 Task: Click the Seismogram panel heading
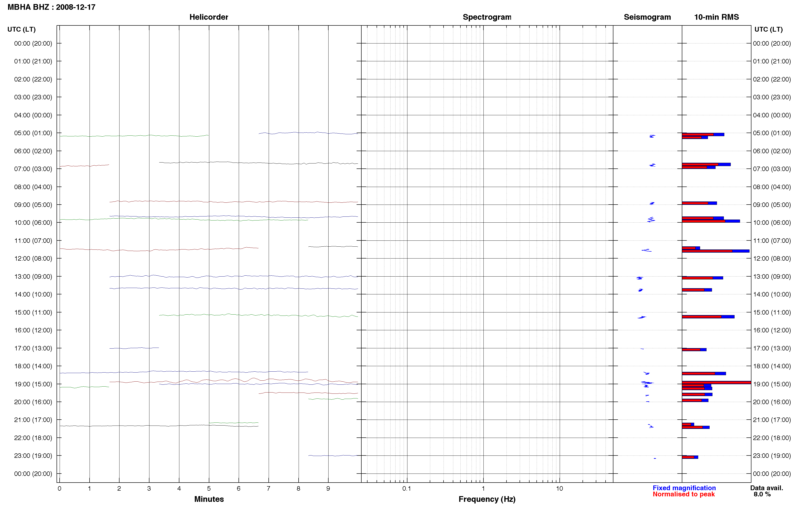tap(647, 17)
